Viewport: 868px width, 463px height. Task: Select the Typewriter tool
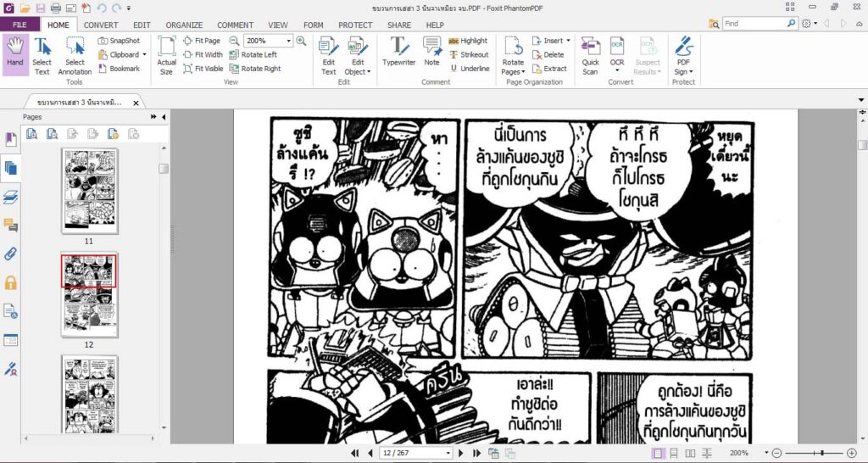coord(398,52)
